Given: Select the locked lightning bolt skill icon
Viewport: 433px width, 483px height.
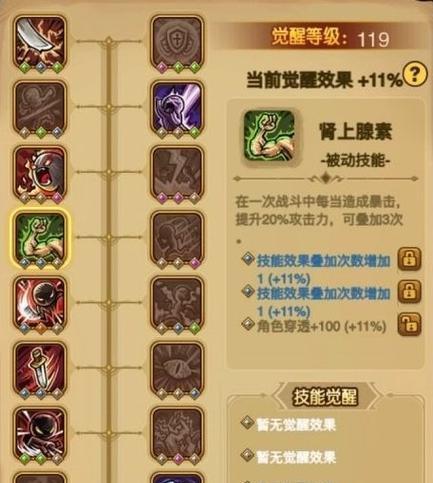Looking at the screenshot, I should click(x=177, y=173).
